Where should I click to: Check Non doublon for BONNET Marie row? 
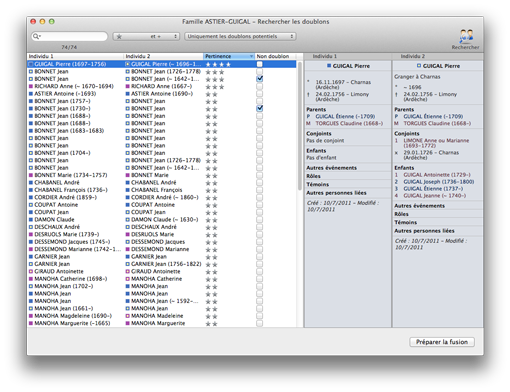(260, 175)
